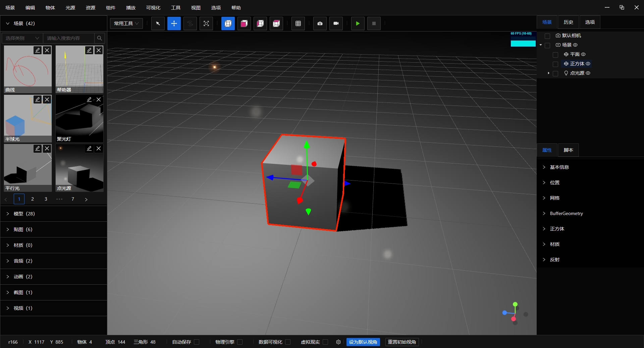Go to page 2 of assets
This screenshot has height=348, width=644.
tap(33, 199)
